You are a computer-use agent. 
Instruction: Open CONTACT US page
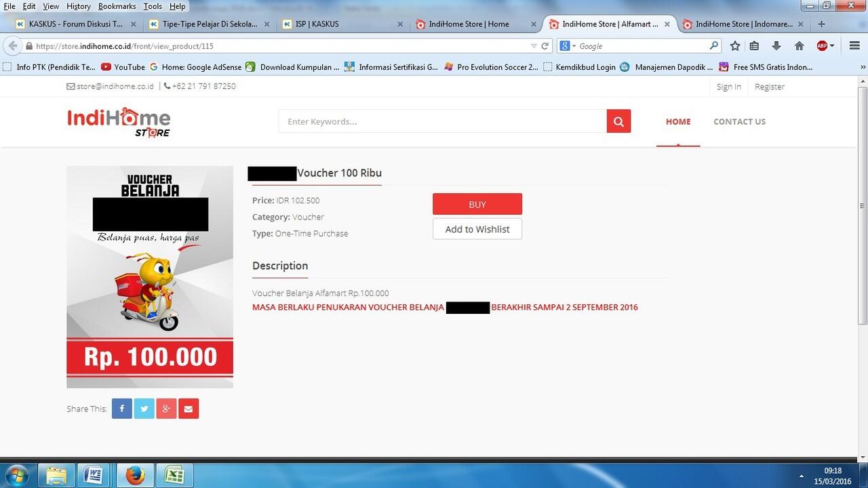click(x=739, y=121)
